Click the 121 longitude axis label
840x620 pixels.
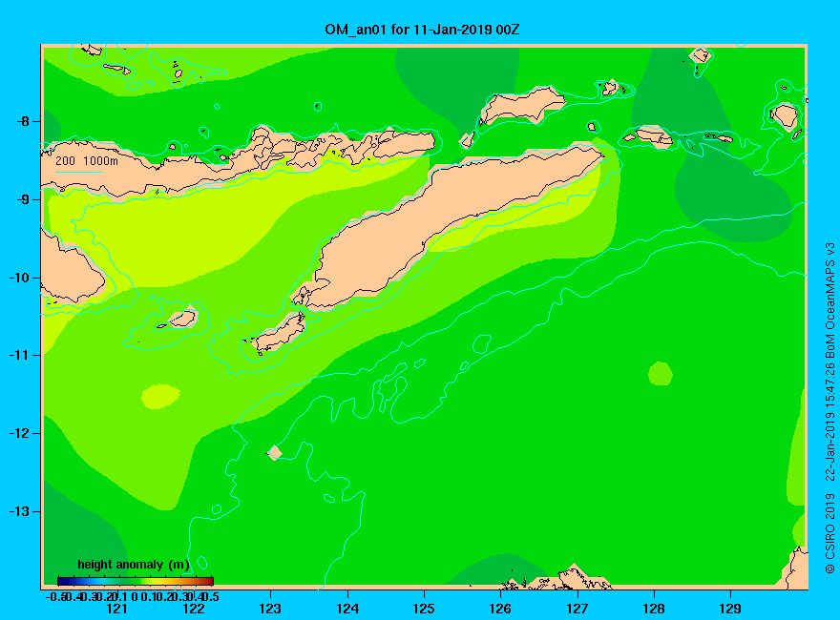coord(116,609)
